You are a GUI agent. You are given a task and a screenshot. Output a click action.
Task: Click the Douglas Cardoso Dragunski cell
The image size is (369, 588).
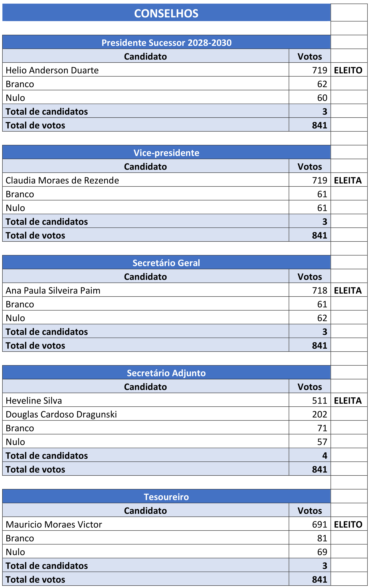61,414
